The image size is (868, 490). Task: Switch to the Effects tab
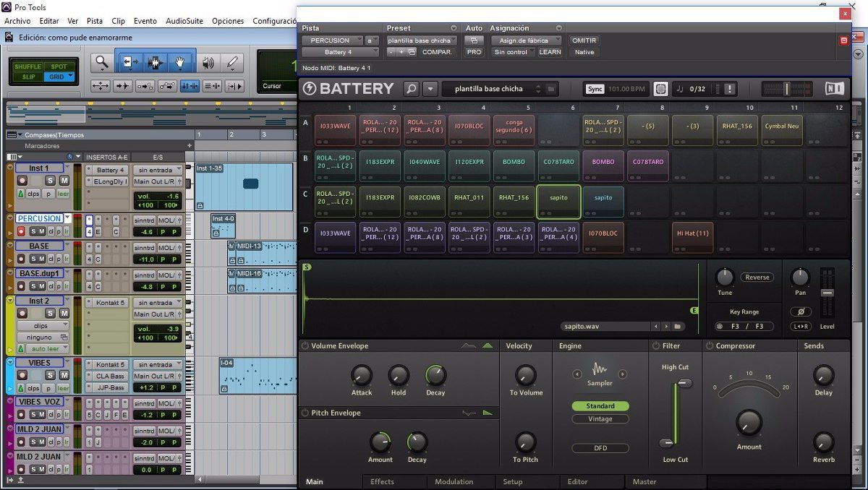(382, 482)
